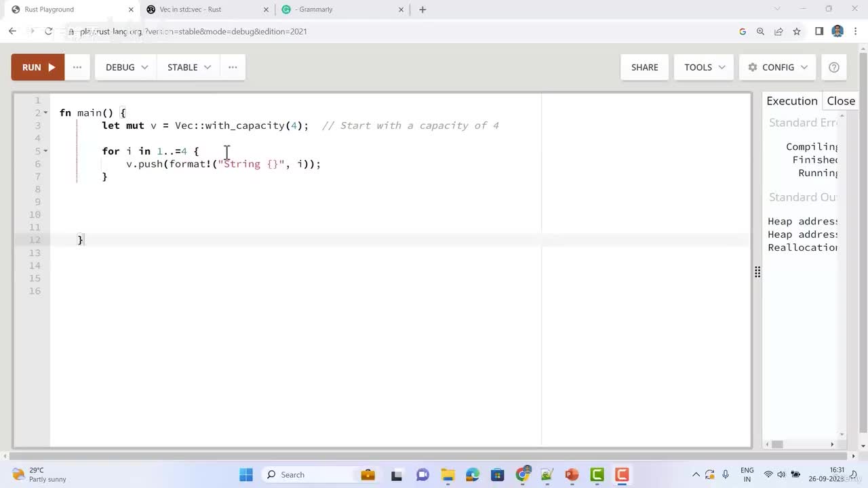The image size is (868, 488).
Task: Expand the TOOLS dropdown
Action: point(705,67)
